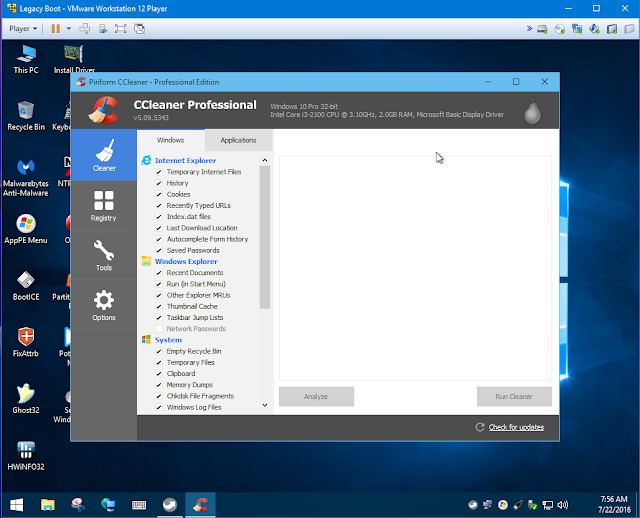Viewport: 640px width, 518px height.
Task: Click the volume tray icon
Action: (x=562, y=505)
